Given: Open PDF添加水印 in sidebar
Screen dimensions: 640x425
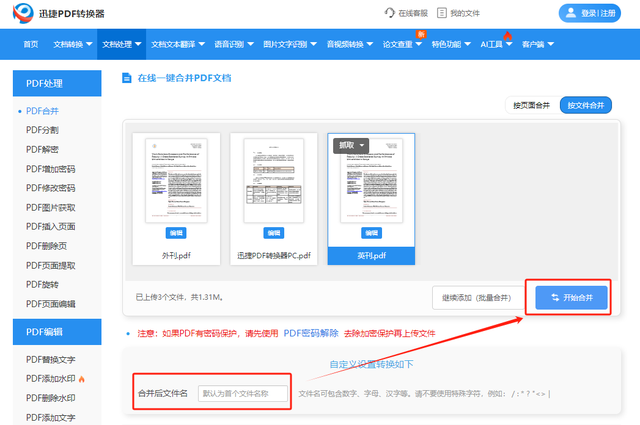Looking at the screenshot, I should 51,379.
